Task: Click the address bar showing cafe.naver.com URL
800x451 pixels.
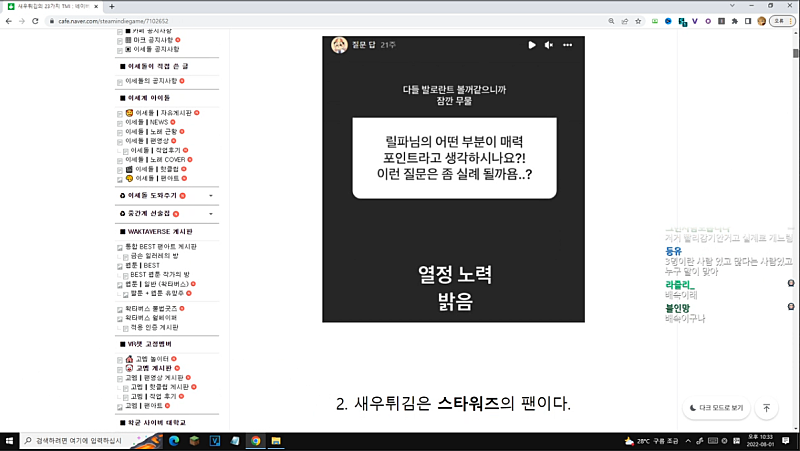Action: pos(300,21)
